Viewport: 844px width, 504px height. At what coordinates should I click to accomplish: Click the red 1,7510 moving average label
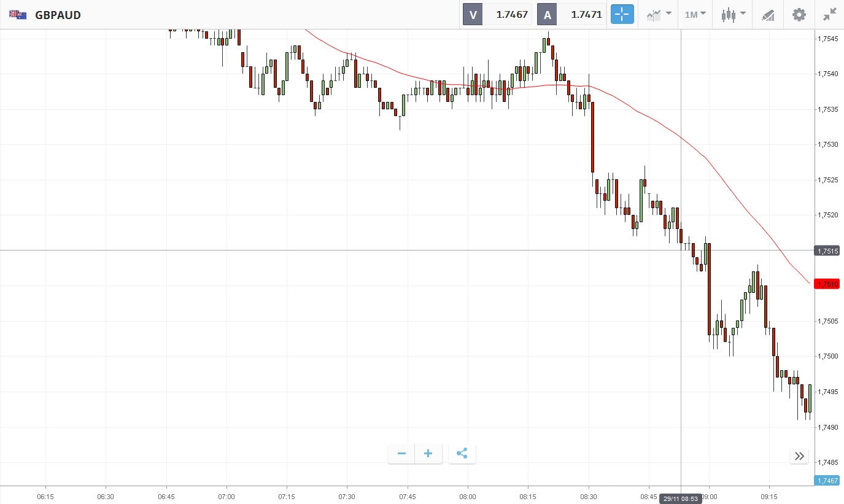[828, 284]
